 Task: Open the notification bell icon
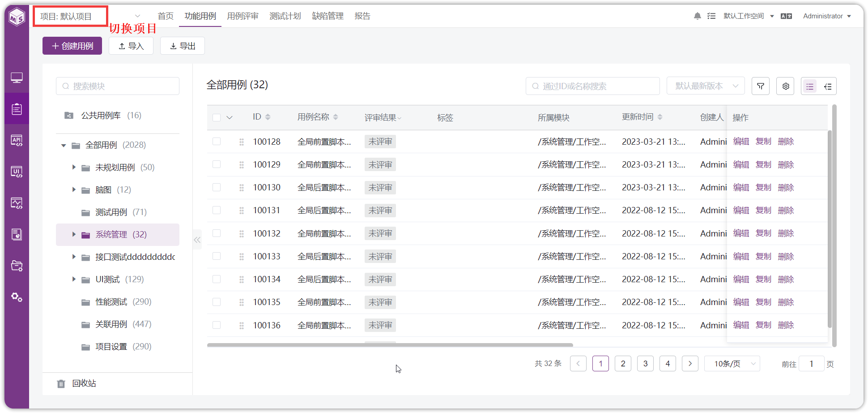697,16
